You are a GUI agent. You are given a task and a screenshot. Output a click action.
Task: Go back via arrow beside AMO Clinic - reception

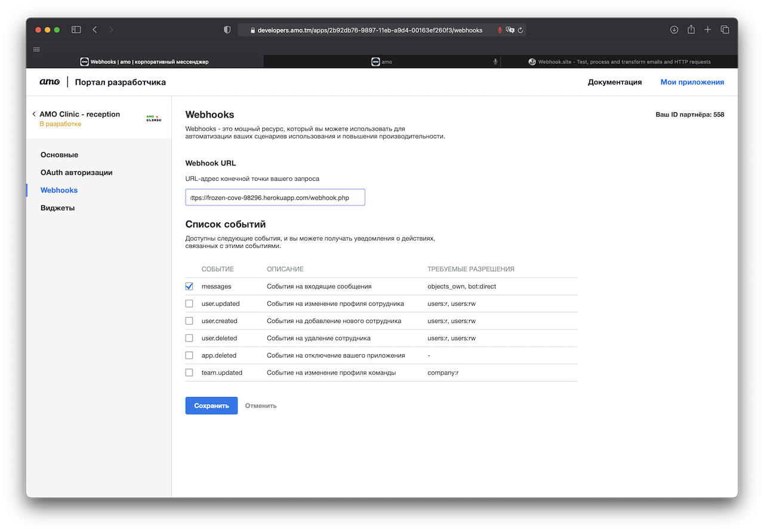(34, 114)
